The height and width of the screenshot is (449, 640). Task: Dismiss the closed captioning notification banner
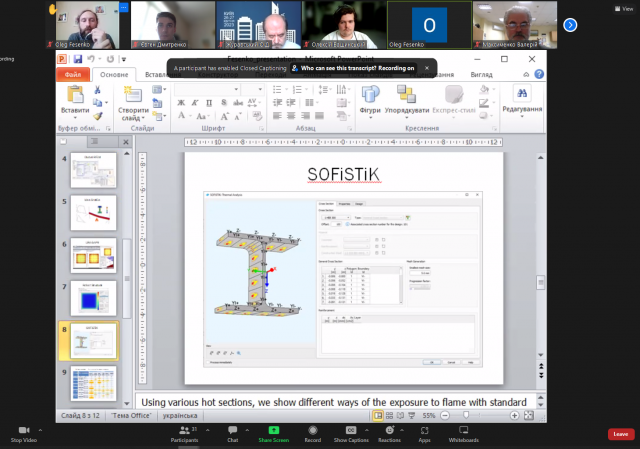[x=427, y=68]
